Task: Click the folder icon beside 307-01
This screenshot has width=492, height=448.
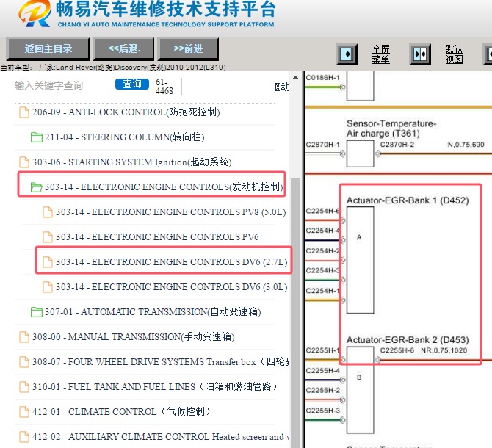Action: [x=37, y=312]
